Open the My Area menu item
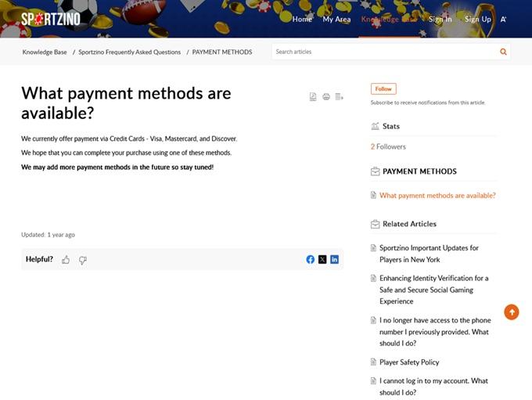Screen dimensions: 532x400 [x=336, y=19]
